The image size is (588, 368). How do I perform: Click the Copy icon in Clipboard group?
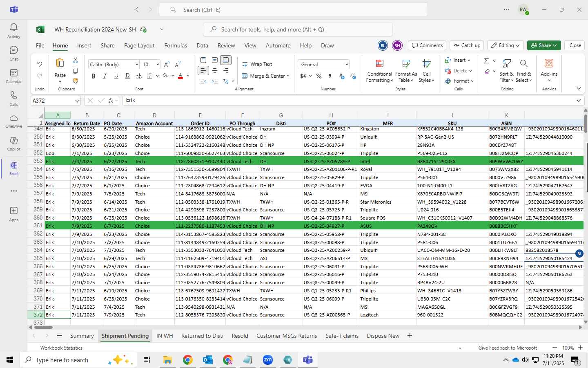point(76,71)
